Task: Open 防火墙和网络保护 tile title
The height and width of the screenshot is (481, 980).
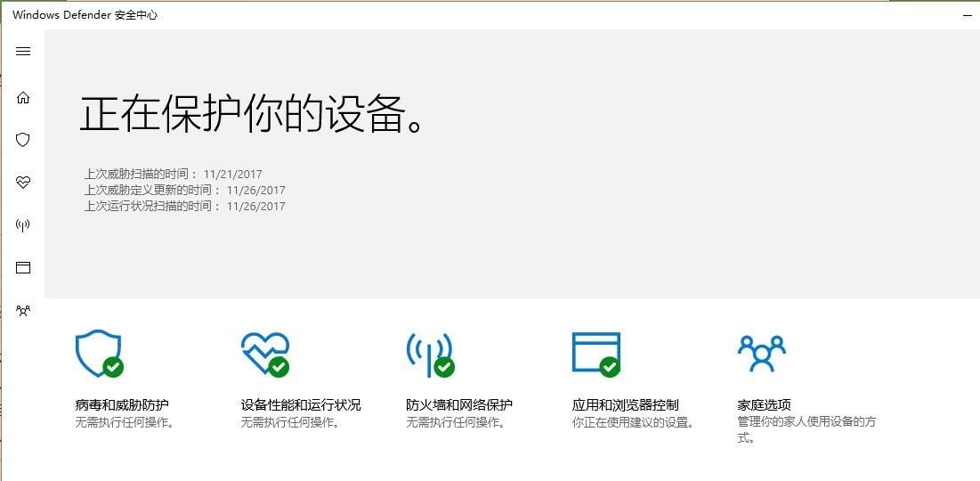Action: [459, 404]
